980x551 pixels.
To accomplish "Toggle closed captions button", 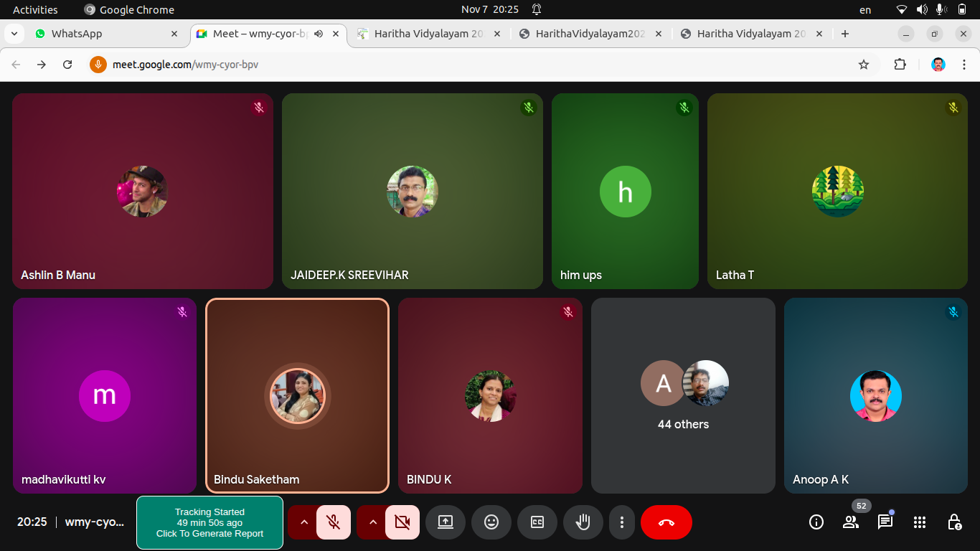I will pos(537,522).
